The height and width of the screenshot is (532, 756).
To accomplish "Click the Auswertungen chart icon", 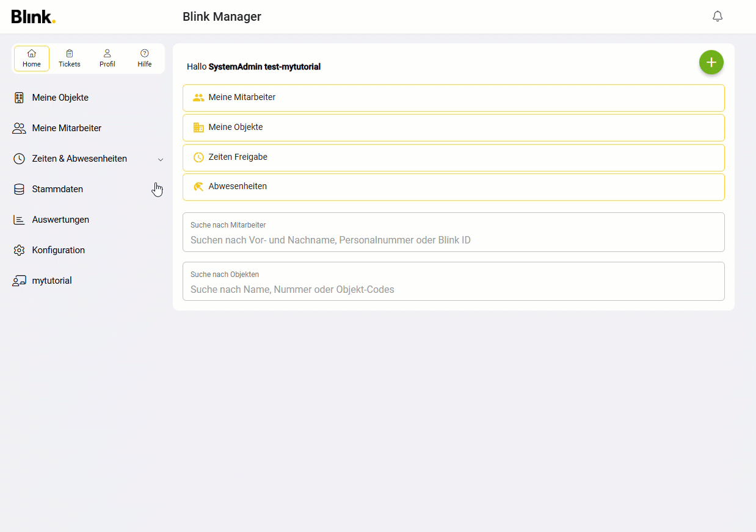I will [19, 219].
